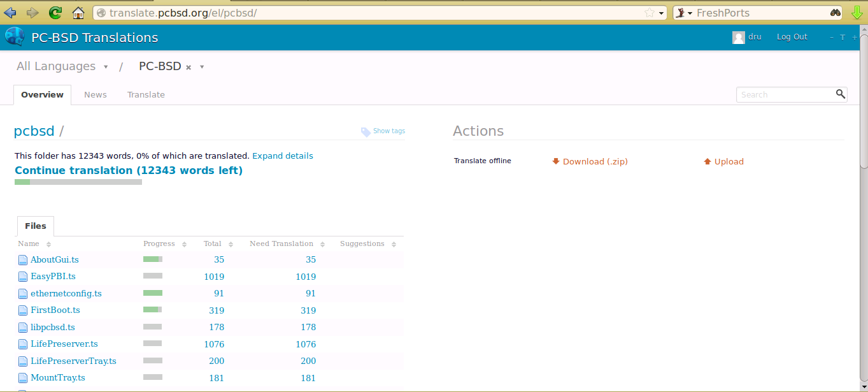Switch to the Overview tab

(42, 94)
